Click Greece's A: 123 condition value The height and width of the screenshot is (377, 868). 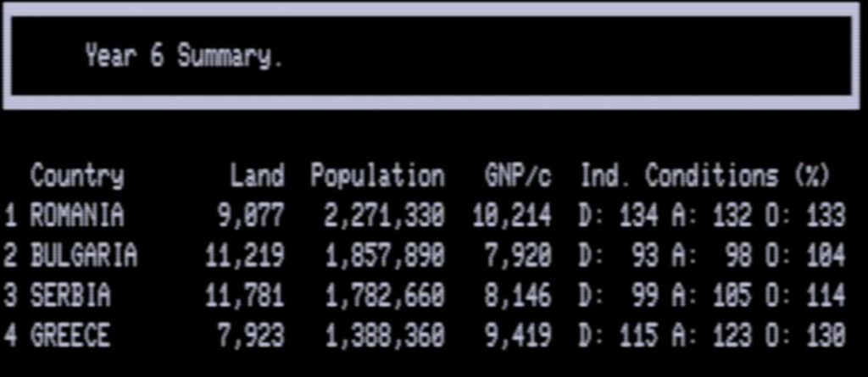tap(712, 335)
